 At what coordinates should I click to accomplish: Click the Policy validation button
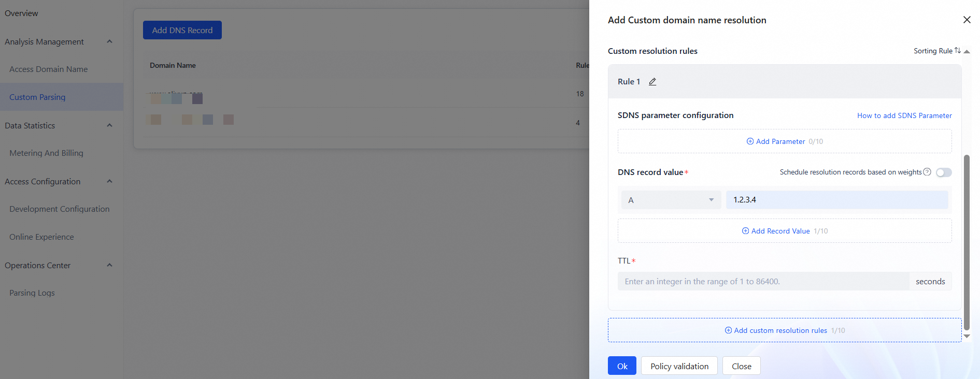679,366
